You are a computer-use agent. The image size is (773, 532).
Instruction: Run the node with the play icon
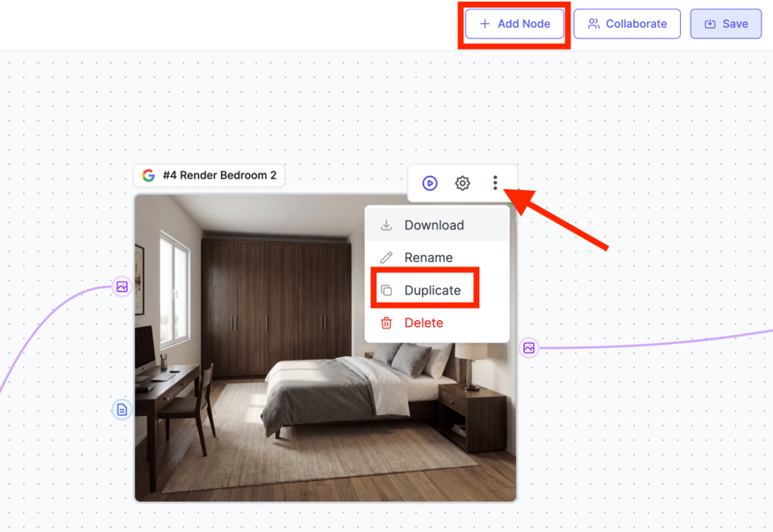(x=430, y=183)
